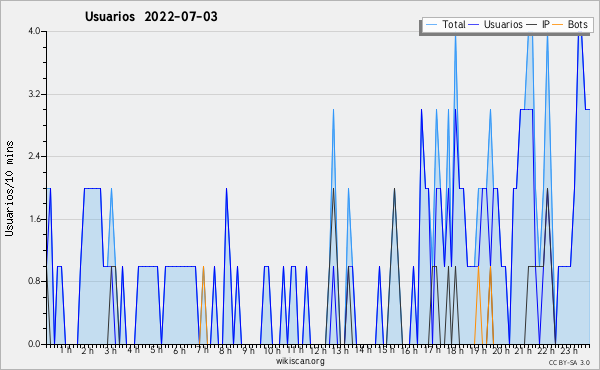Image resolution: width=600 pixels, height=370 pixels.
Task: Click the '1 h' x-axis label
Action: pos(65,350)
